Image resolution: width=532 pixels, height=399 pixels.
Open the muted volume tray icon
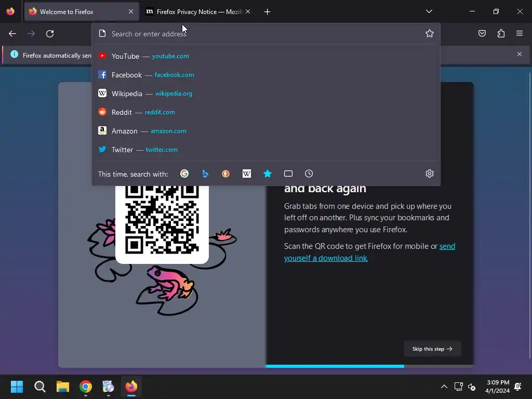point(472,387)
